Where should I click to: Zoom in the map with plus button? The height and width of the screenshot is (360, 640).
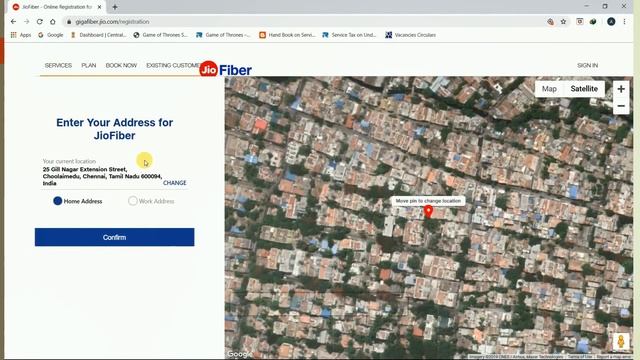point(621,89)
